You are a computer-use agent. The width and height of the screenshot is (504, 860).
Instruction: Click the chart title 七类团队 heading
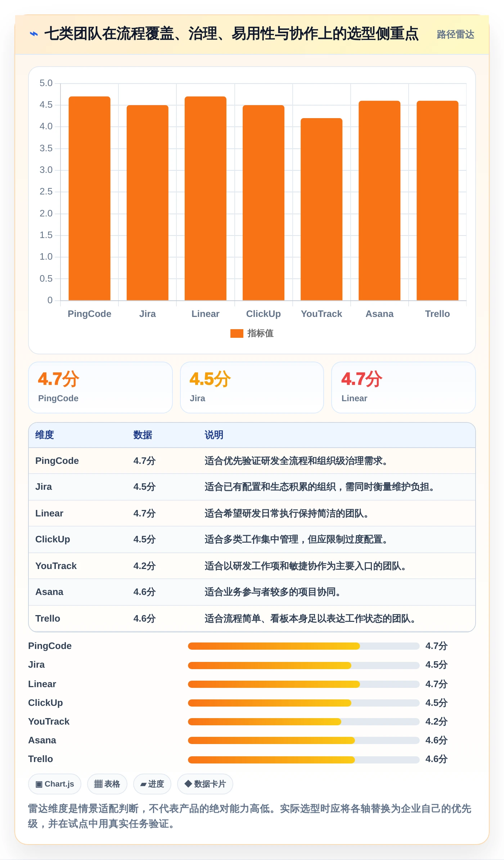[x=231, y=34]
